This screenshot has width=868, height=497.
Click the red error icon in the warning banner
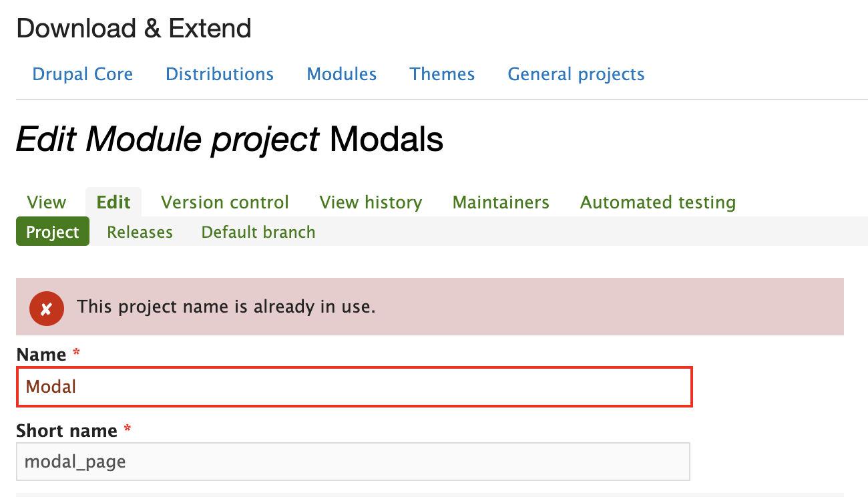pyautogui.click(x=46, y=308)
